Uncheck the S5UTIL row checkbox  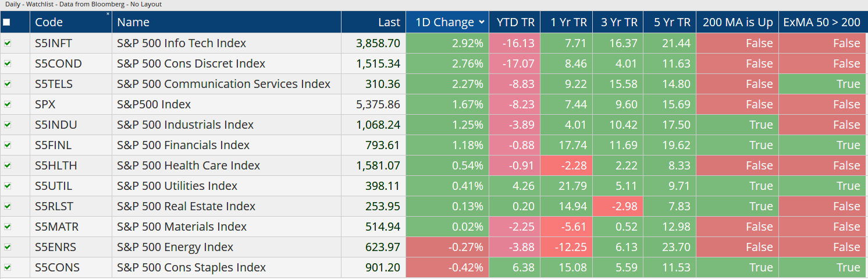7,186
